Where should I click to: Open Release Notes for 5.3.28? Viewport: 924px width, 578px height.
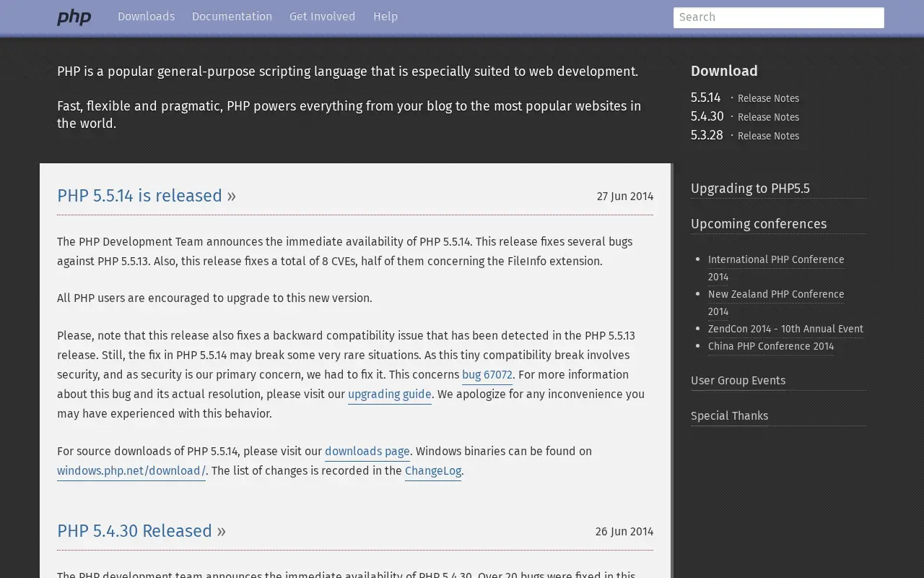coord(768,136)
